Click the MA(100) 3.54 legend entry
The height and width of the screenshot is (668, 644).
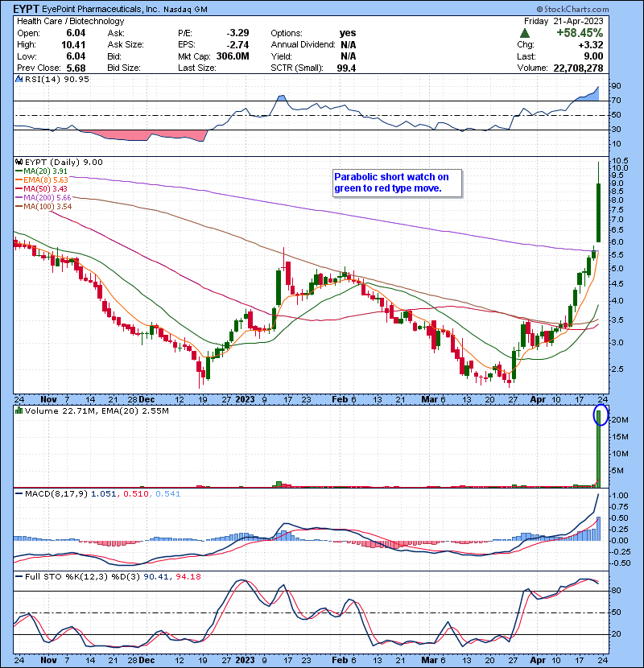pyautogui.click(x=43, y=207)
